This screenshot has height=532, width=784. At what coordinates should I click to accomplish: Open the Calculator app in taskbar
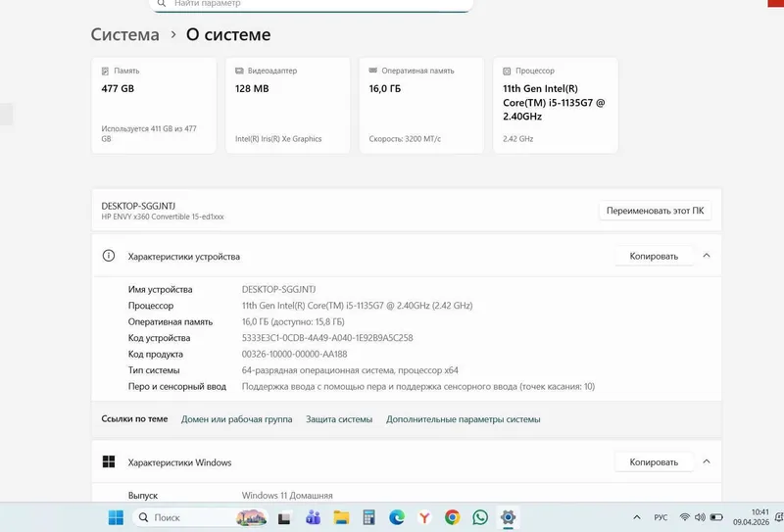[x=369, y=517]
